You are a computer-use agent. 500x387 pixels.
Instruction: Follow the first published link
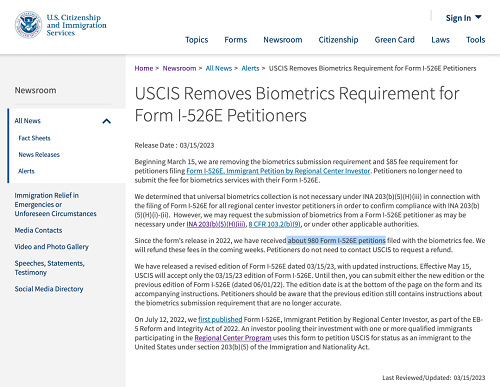220,319
